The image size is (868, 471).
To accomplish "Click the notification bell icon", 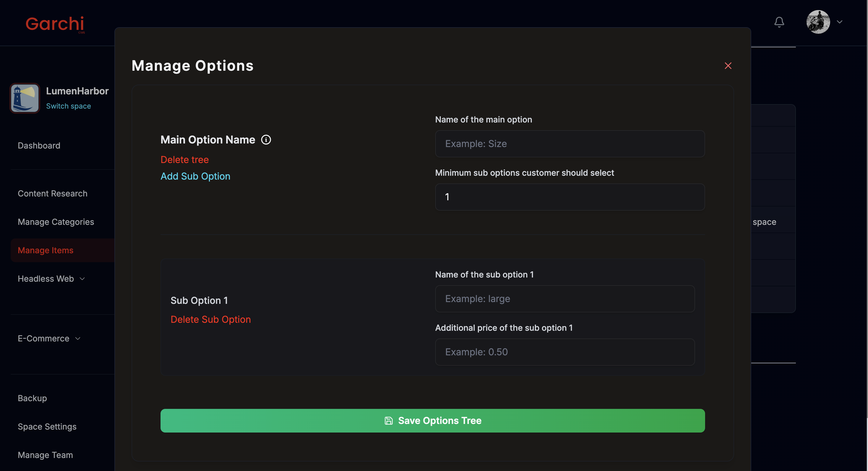I will (x=779, y=22).
